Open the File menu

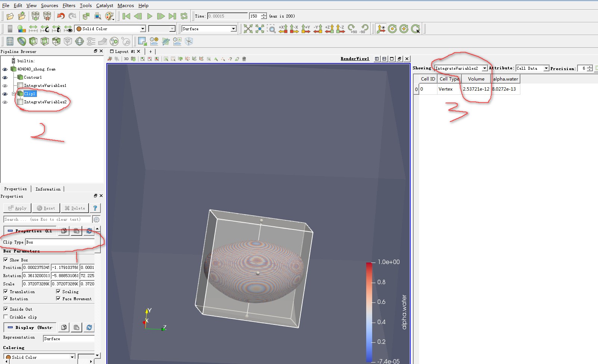(6, 6)
